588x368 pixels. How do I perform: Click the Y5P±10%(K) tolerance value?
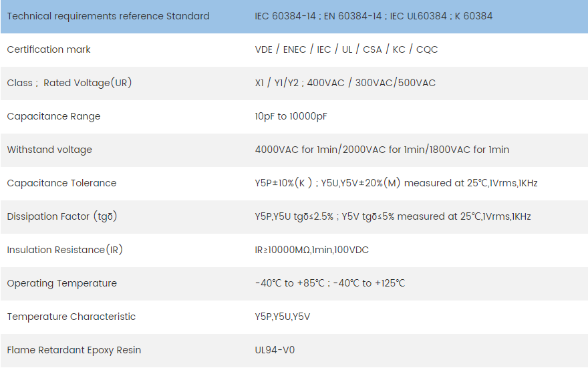click(396, 183)
